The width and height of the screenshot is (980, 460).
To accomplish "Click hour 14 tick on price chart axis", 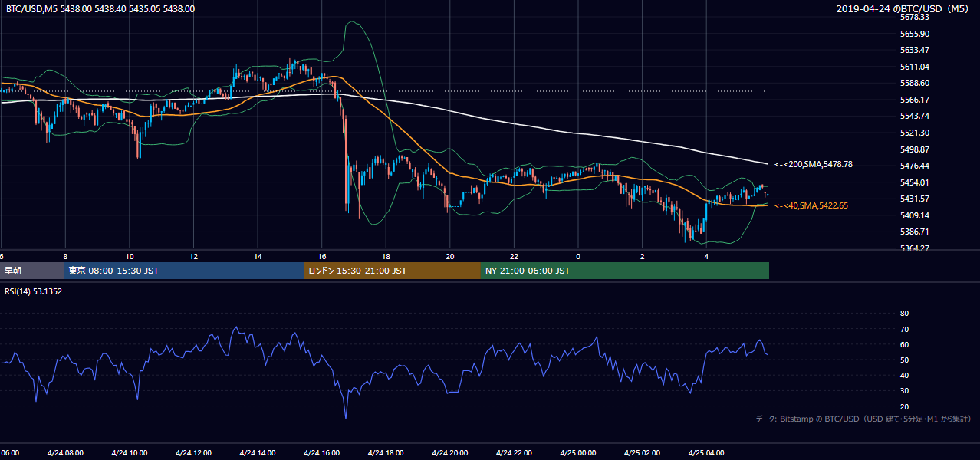I will click(x=258, y=256).
